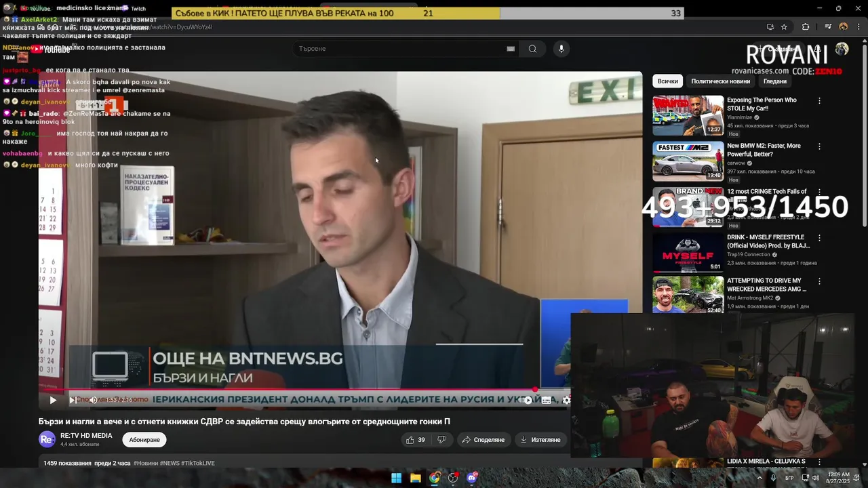Open the video player settings gear
This screenshot has height=488, width=868.
point(566,400)
